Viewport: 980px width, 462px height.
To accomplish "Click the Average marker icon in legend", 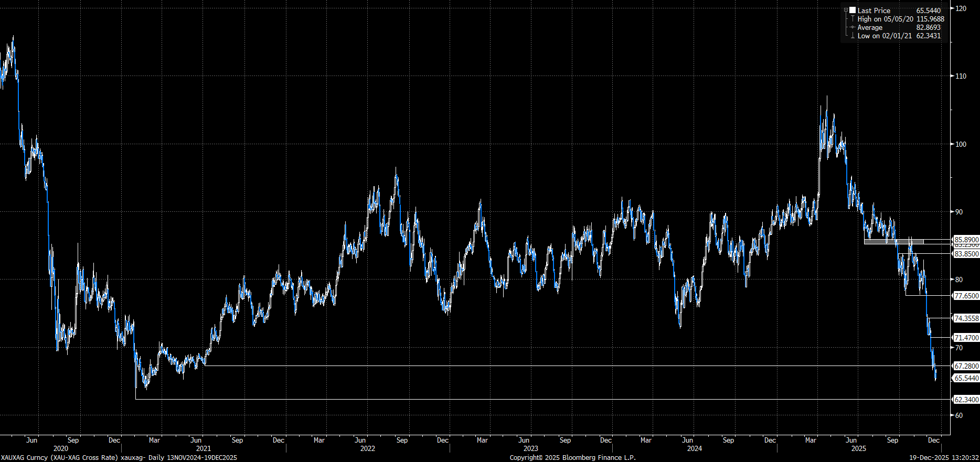I will click(853, 27).
